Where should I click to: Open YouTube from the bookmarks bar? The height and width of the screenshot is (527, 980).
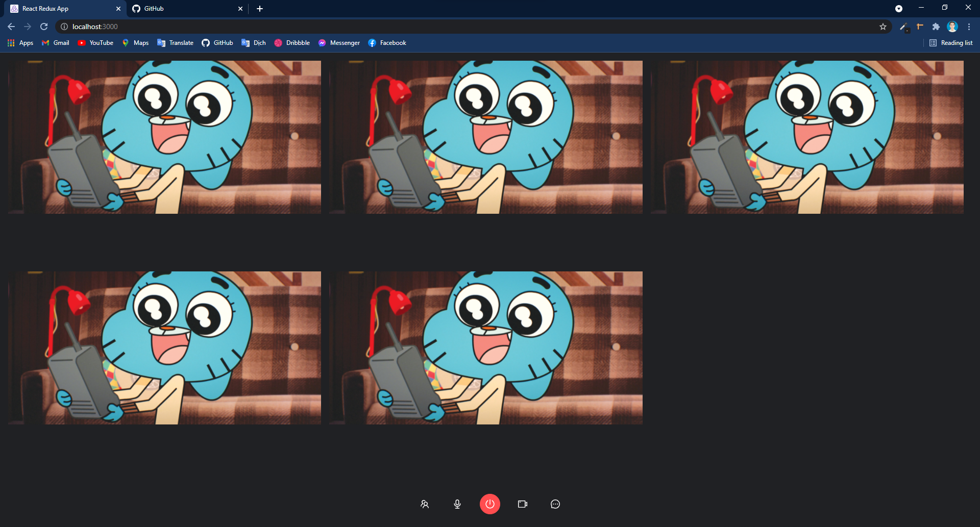pyautogui.click(x=95, y=43)
